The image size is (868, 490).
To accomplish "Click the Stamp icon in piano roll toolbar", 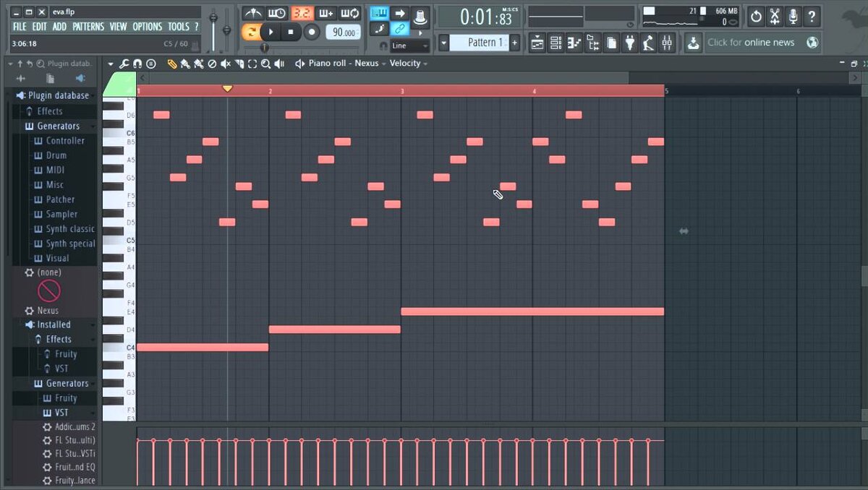I will (151, 64).
